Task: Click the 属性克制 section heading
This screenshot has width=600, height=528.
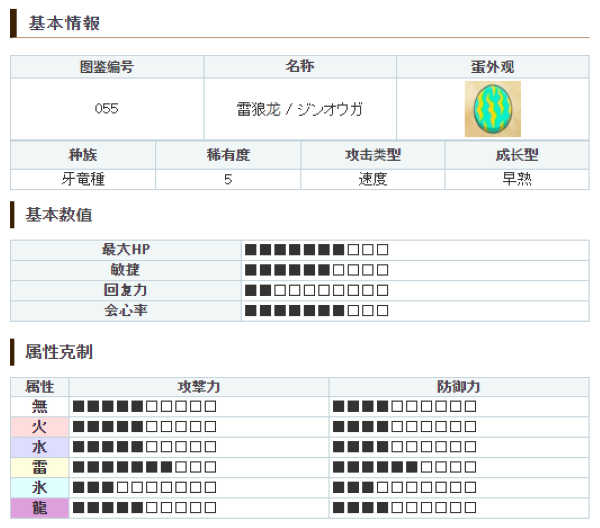Action: [x=59, y=352]
